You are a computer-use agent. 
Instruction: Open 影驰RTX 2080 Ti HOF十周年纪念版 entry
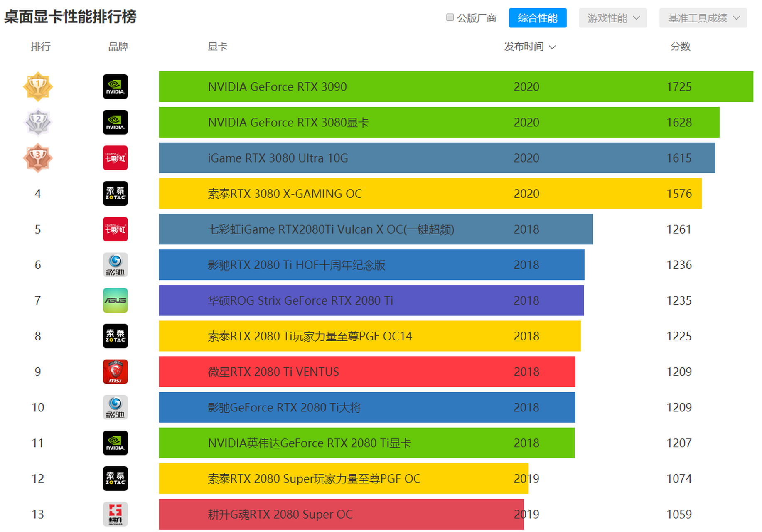372,265
